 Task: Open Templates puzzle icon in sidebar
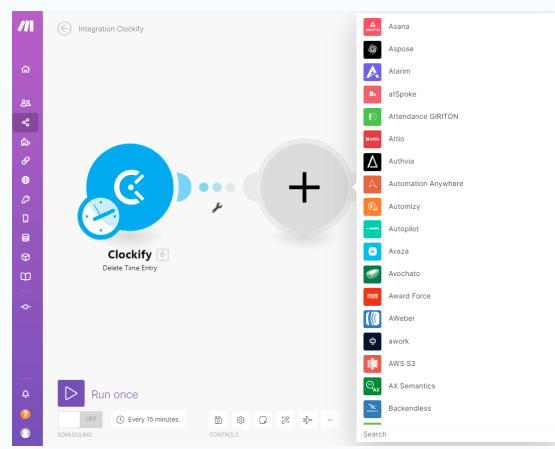(25, 142)
